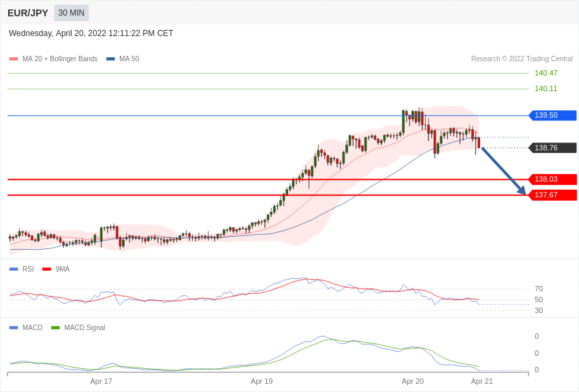Click the dark 138.76 current price tag
Viewport: 579px width, 392px height.
point(553,148)
